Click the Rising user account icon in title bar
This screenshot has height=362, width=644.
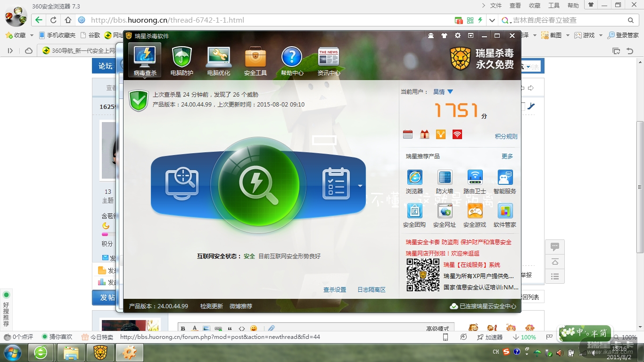(x=431, y=36)
